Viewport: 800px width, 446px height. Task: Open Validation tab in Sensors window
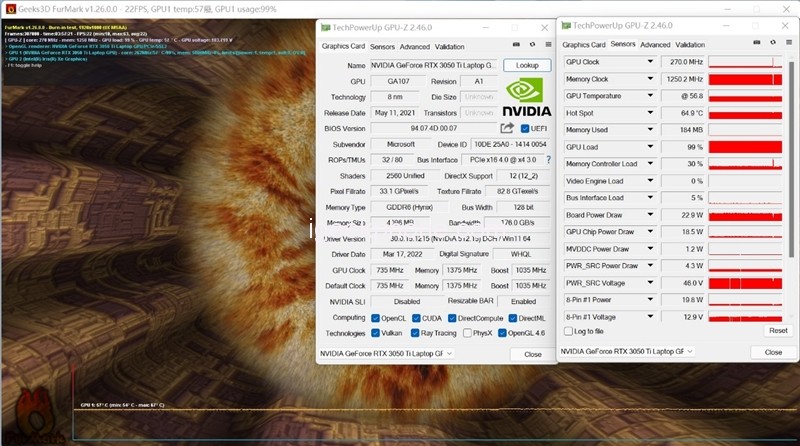pos(690,45)
